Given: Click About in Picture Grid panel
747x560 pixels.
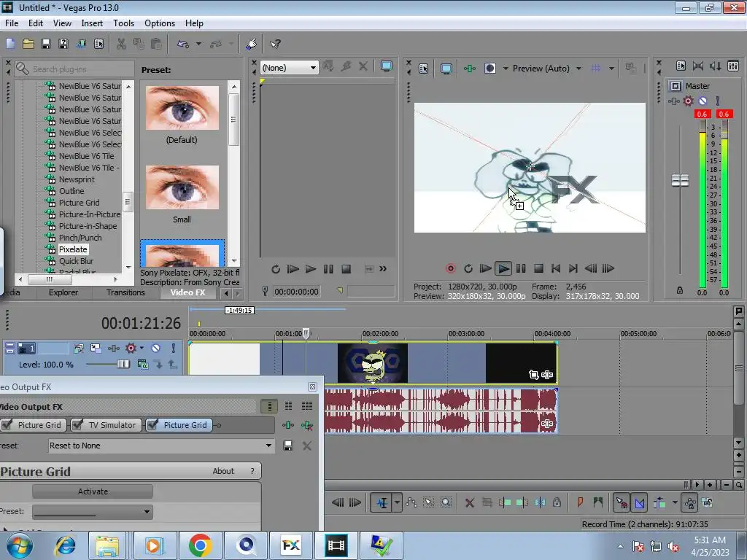Looking at the screenshot, I should click(223, 471).
